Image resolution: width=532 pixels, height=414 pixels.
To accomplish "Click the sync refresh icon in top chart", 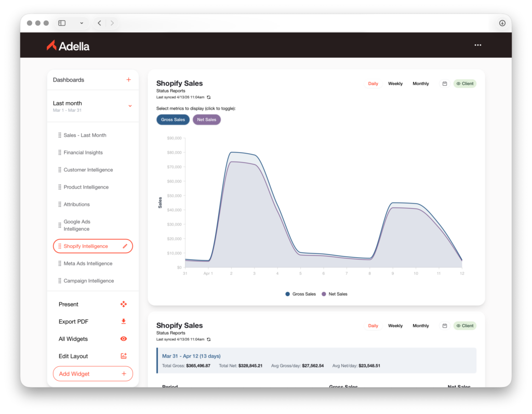I will (x=209, y=97).
